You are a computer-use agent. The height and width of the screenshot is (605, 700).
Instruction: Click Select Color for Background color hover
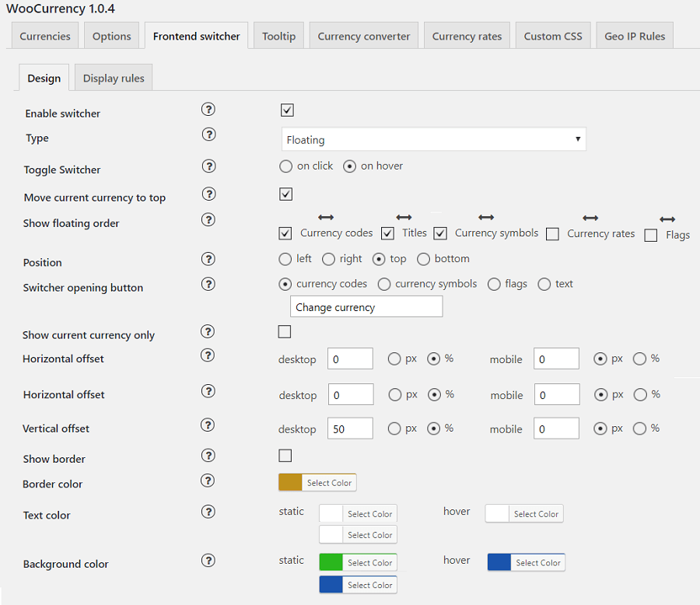pos(538,562)
